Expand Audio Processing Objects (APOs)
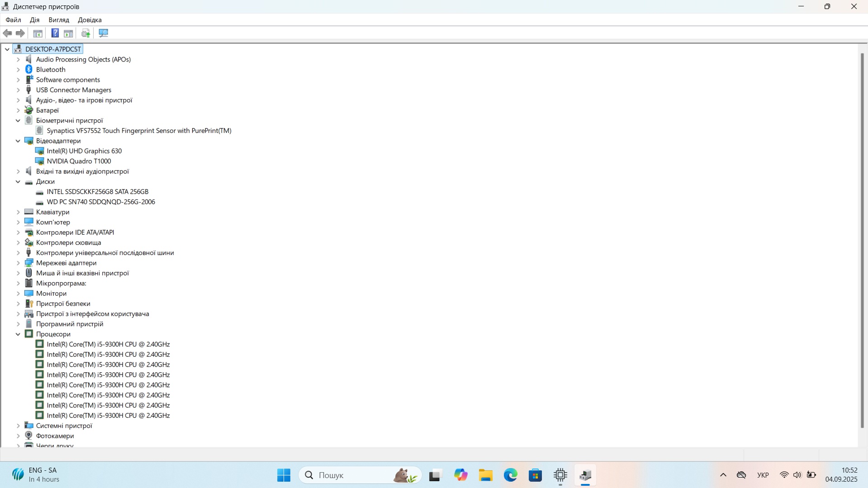Viewport: 868px width, 488px height. point(18,59)
